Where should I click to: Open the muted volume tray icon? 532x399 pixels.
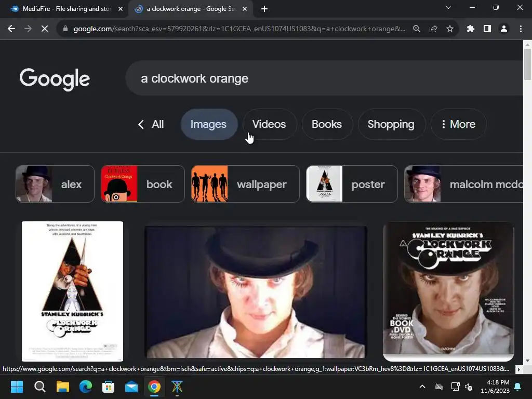pos(469,387)
